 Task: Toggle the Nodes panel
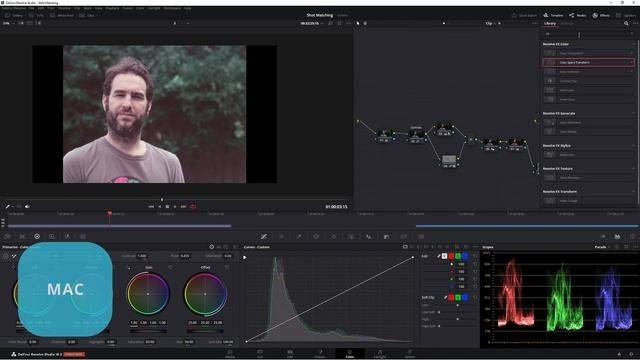tap(578, 16)
